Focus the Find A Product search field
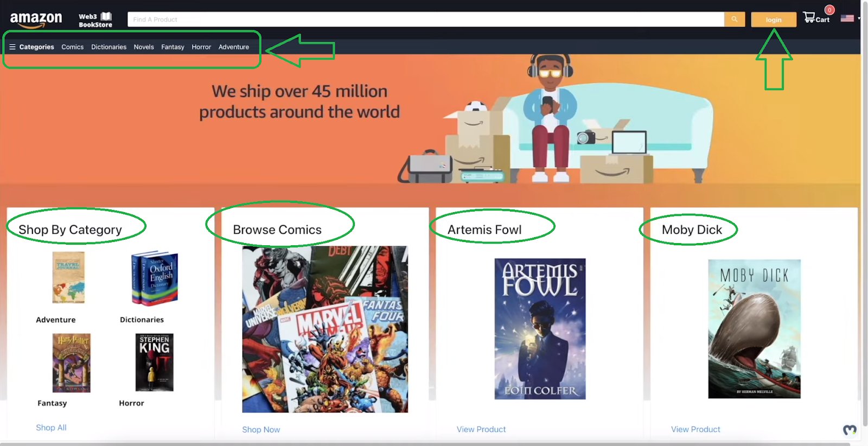The image size is (868, 446). tap(426, 20)
